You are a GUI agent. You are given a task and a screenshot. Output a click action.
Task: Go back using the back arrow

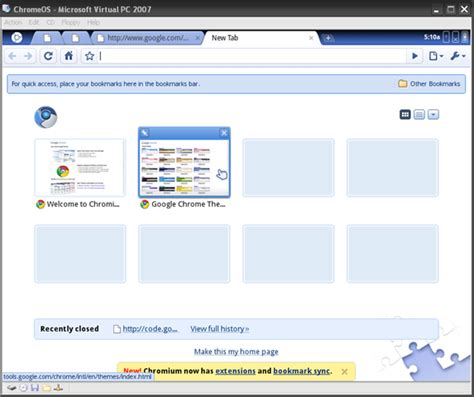pyautogui.click(x=12, y=56)
